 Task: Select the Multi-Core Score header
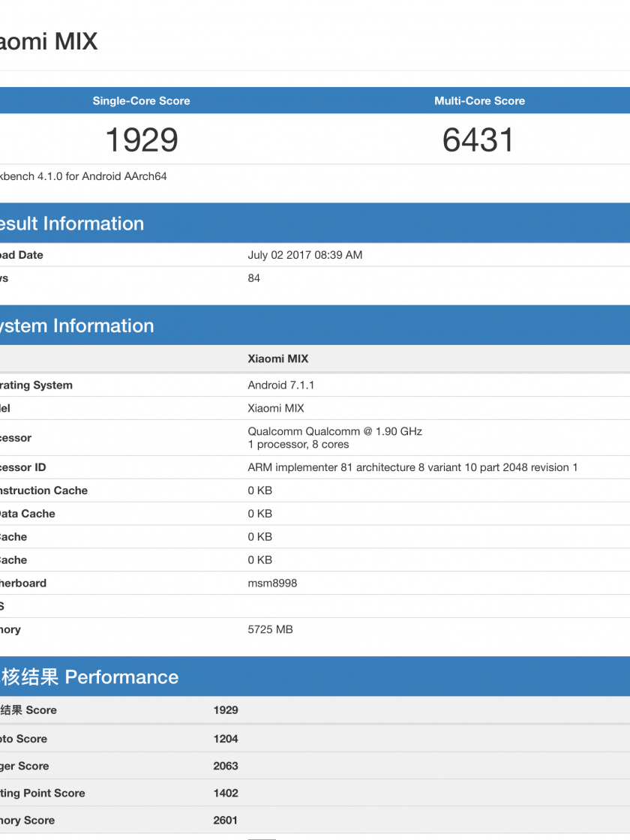tap(479, 100)
